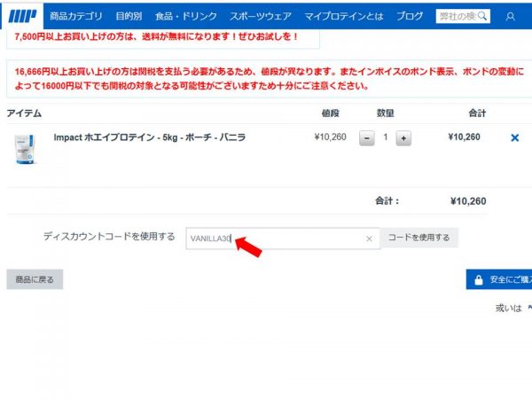Image resolution: width=532 pixels, height=399 pixels.
Task: Click the magnifier search icon
Action: click(482, 16)
